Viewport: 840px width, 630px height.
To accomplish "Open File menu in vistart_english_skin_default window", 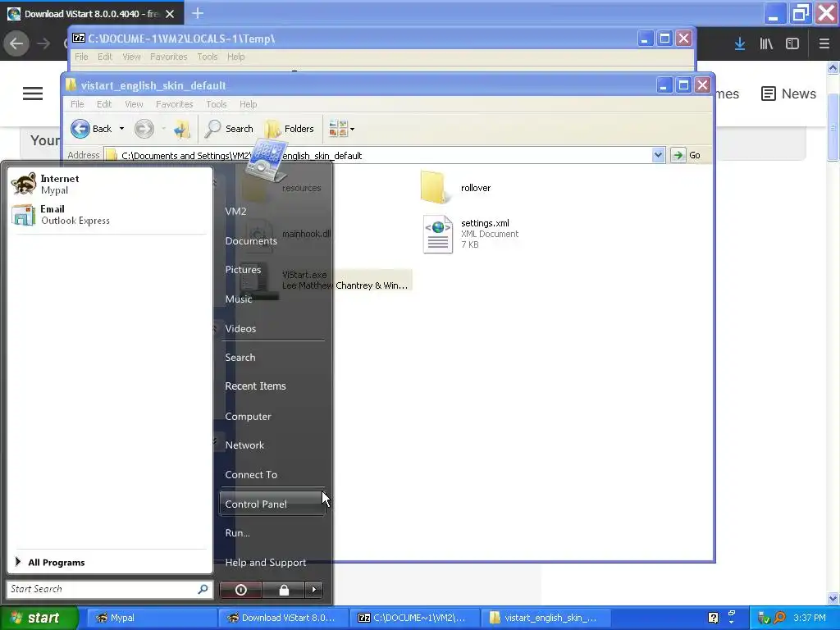I will click(x=77, y=104).
